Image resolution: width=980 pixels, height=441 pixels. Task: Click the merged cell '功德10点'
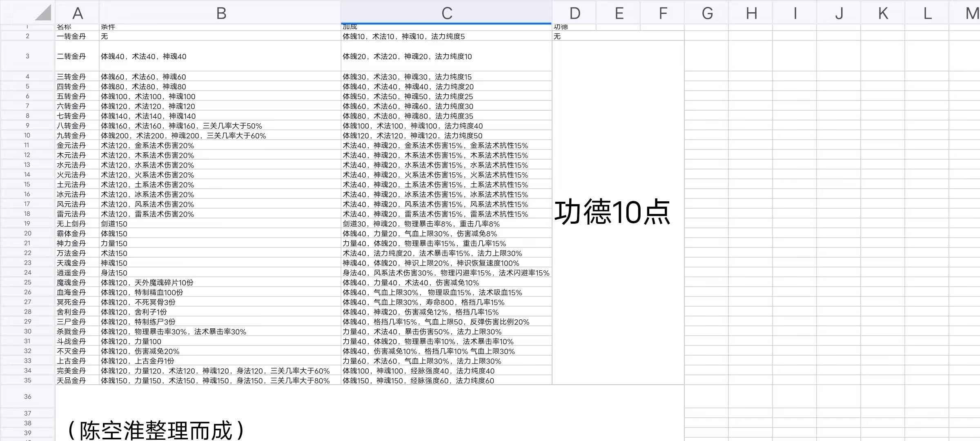618,212
